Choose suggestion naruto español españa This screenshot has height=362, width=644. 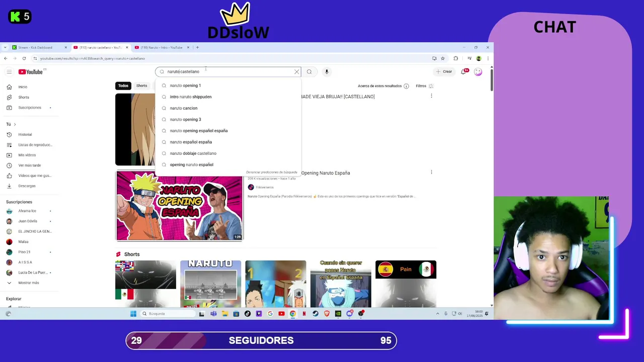point(228,142)
